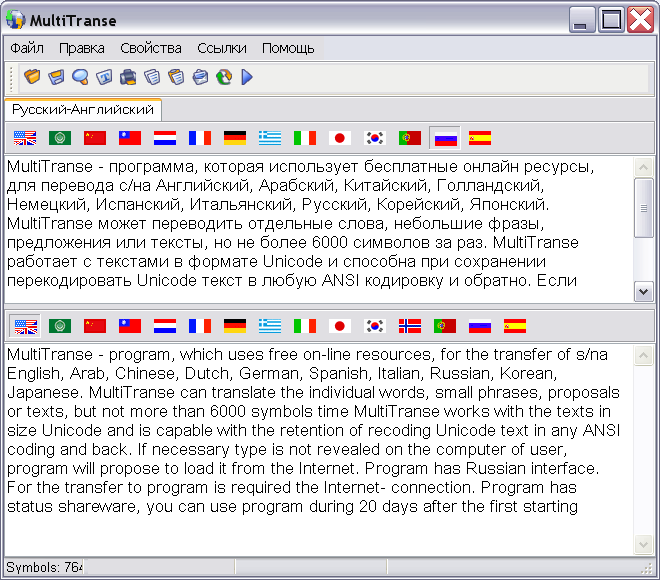Swap languages with the green-orange arrows icon
This screenshot has height=580, width=660.
click(x=224, y=77)
